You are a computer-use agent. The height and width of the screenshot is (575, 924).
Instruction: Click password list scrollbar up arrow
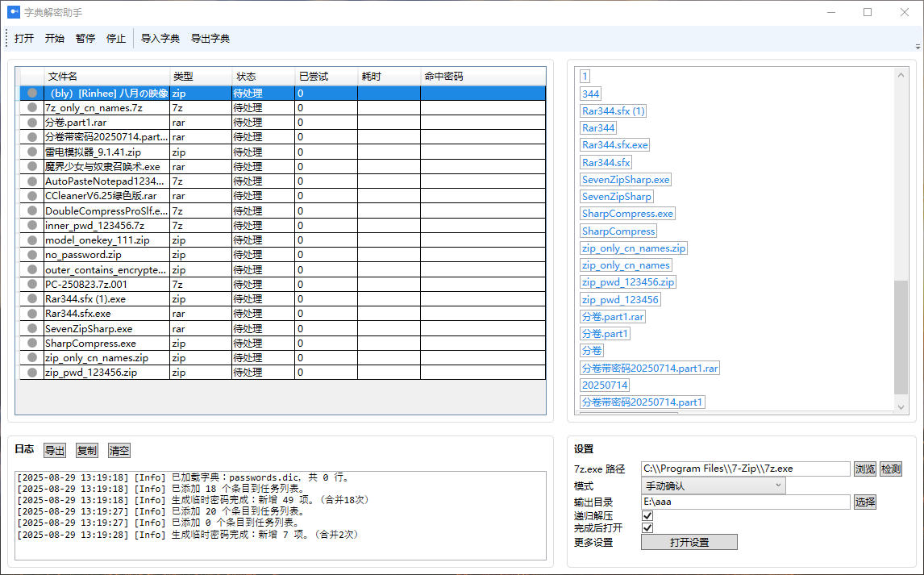point(901,75)
